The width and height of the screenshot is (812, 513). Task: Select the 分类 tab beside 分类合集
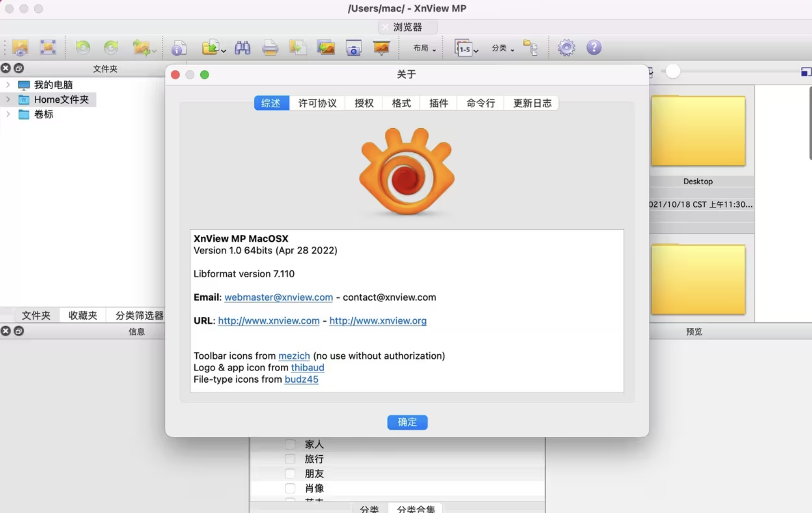(x=370, y=509)
